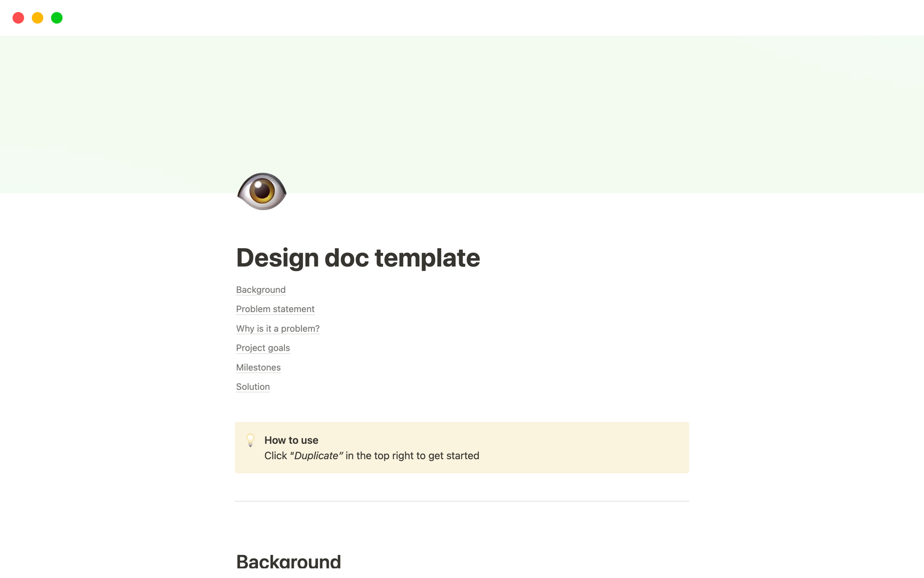
Task: Click the word "template" in the page title
Action: click(427, 258)
